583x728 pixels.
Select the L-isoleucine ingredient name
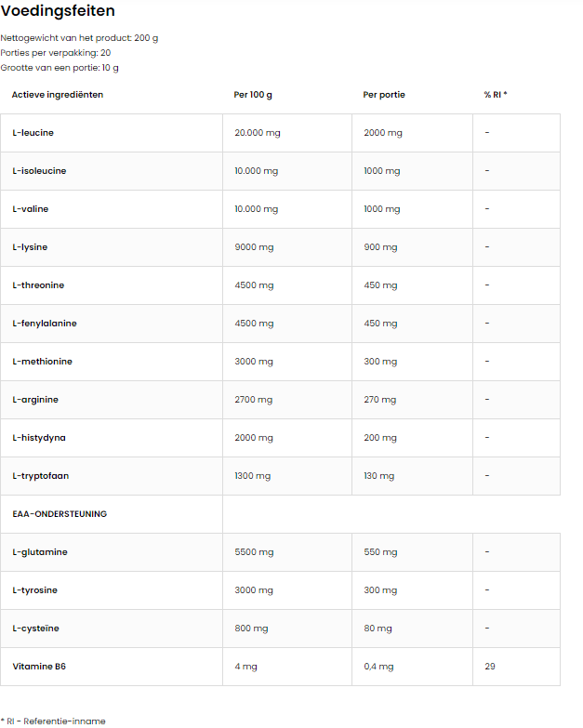39,171
